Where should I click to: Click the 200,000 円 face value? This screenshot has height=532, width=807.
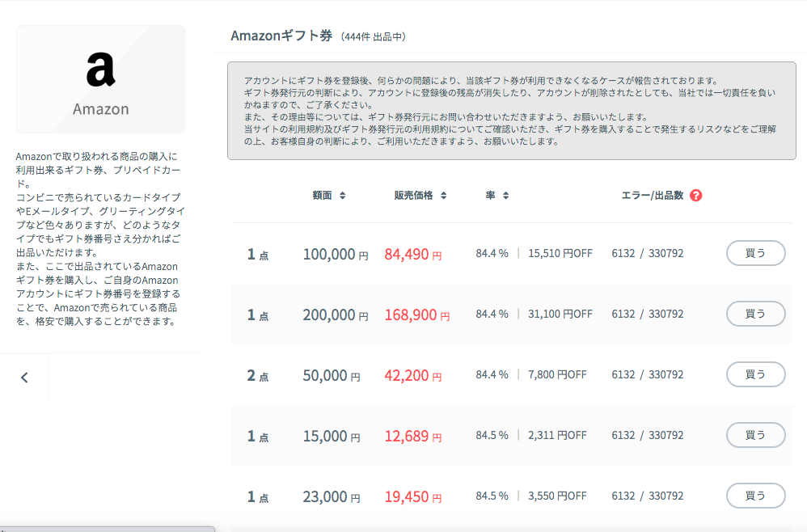[336, 315]
